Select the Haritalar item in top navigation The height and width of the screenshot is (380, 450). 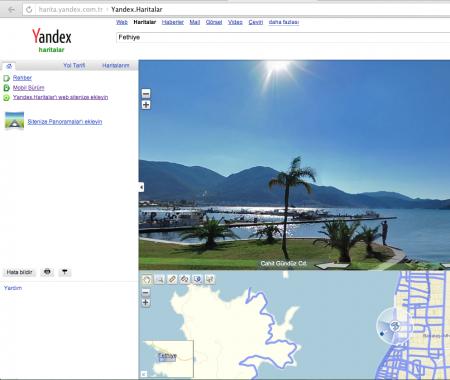point(145,22)
